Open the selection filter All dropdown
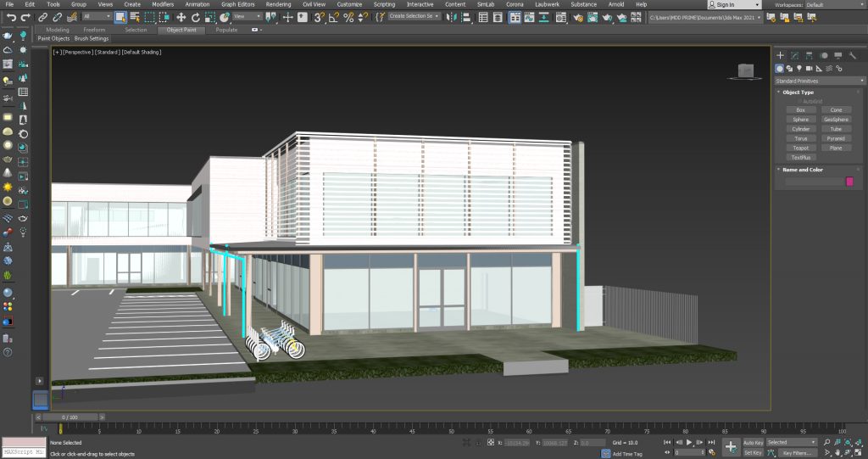The width and height of the screenshot is (868, 459). point(97,17)
